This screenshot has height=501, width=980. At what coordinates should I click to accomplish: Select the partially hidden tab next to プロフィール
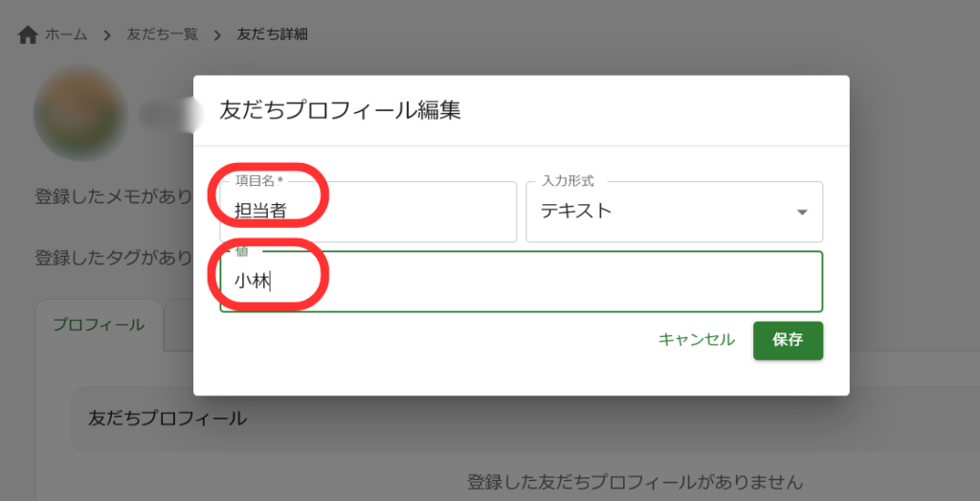pos(179,325)
